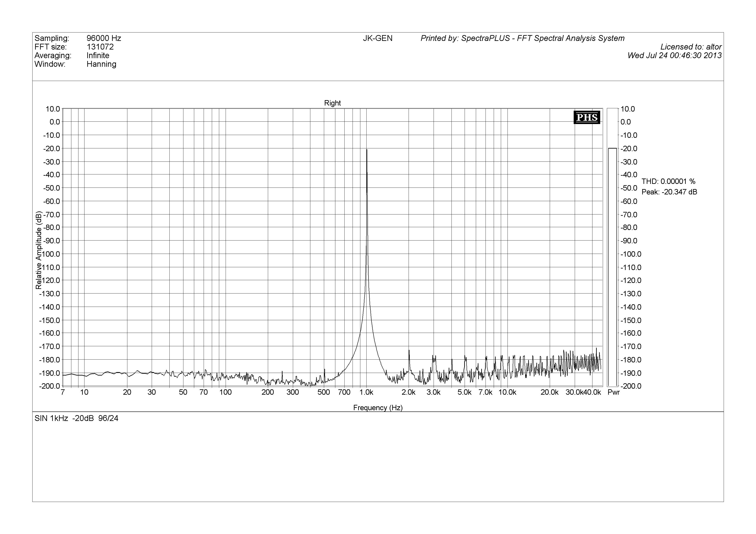Click the 'Frequency (Hz)' axis label
756x534 pixels.
[378, 408]
